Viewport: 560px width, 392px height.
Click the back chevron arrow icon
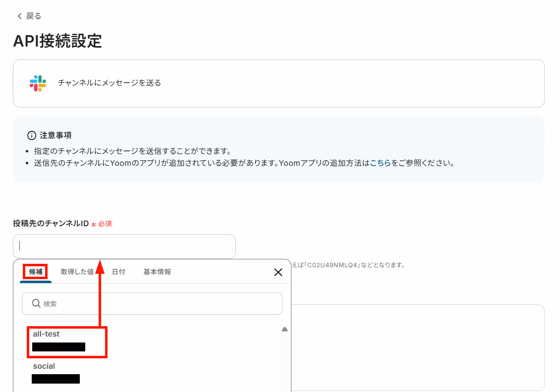(x=20, y=16)
